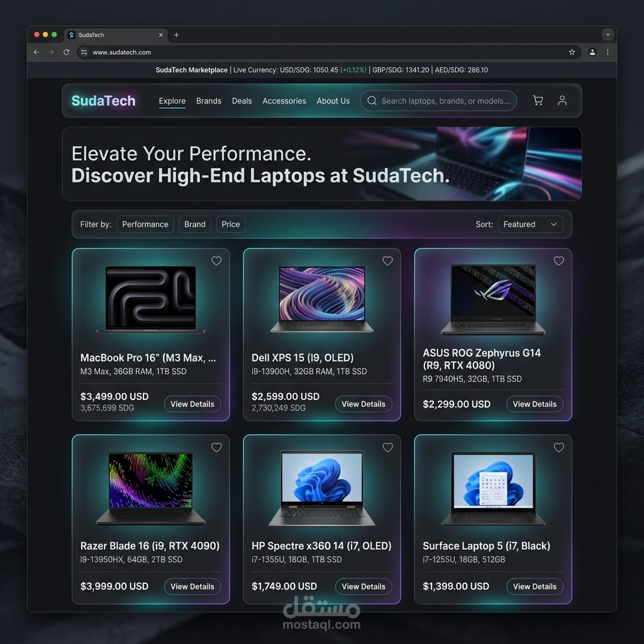Open the About Us menu item
This screenshot has height=644, width=644.
tap(333, 101)
